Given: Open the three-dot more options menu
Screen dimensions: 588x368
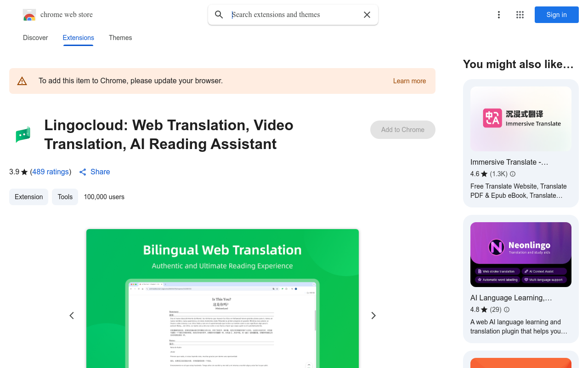Looking at the screenshot, I should click(499, 15).
